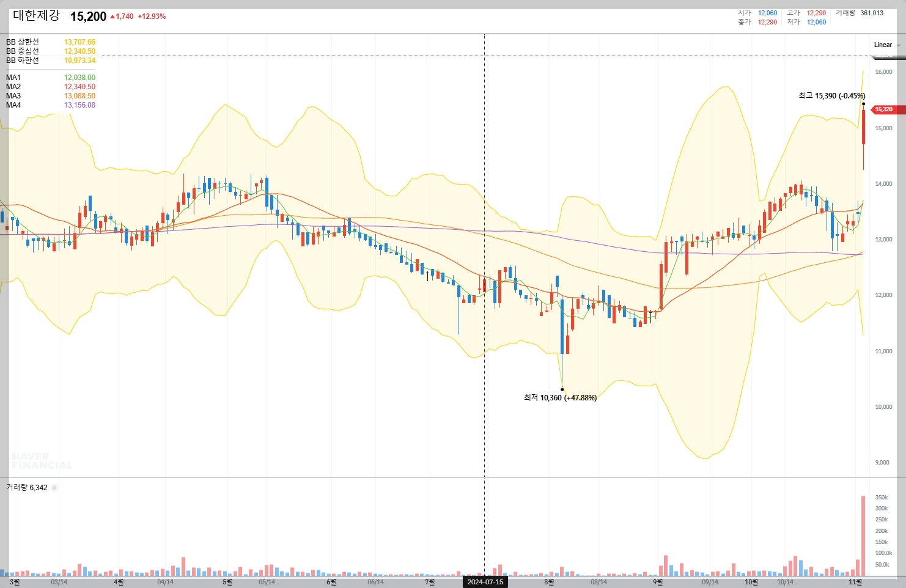Click the 10/14 time axis label

785,582
